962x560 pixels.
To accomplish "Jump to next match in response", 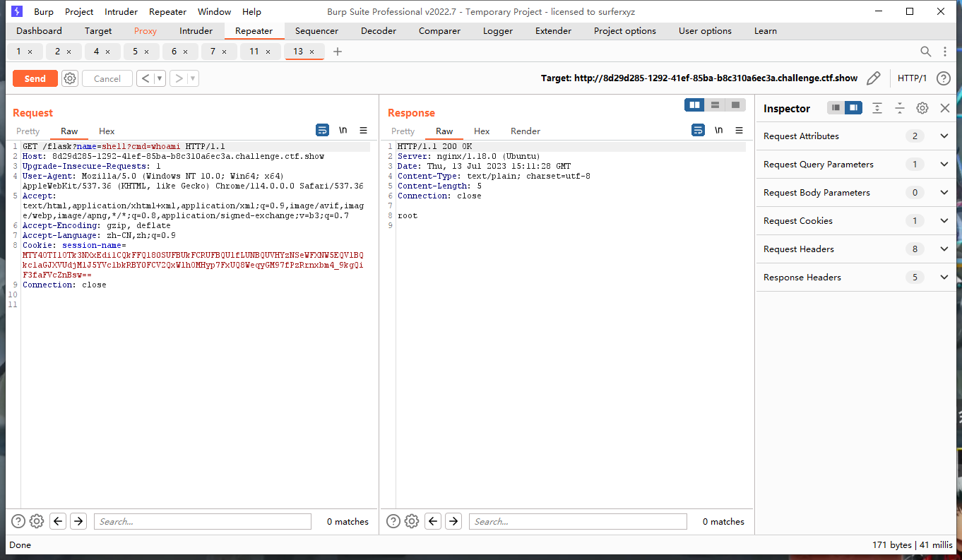I will 453,521.
